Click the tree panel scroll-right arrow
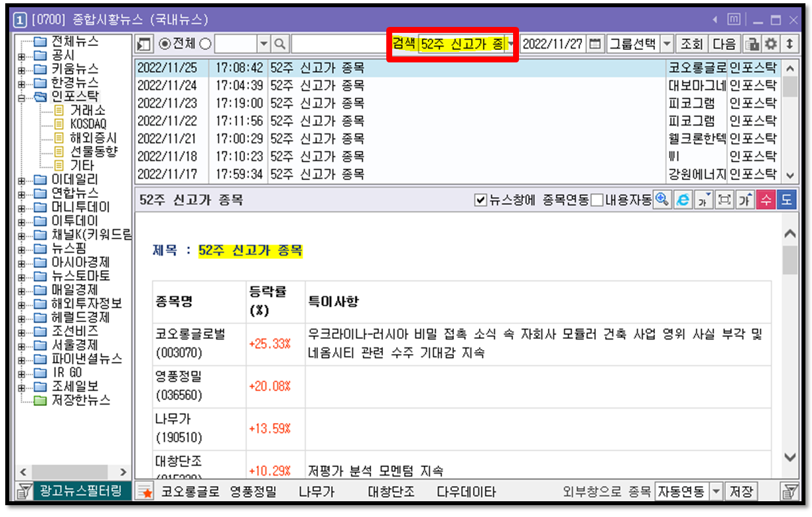The width and height of the screenshot is (812, 517). [x=123, y=472]
